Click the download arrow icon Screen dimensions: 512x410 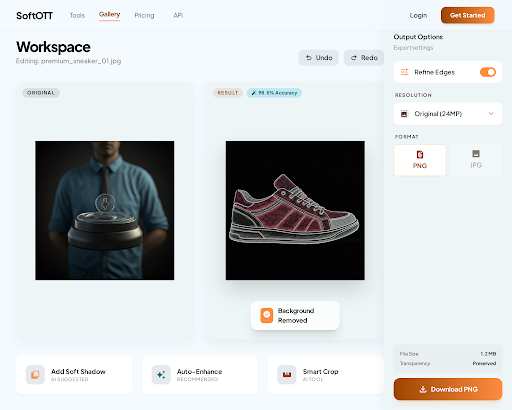point(423,389)
